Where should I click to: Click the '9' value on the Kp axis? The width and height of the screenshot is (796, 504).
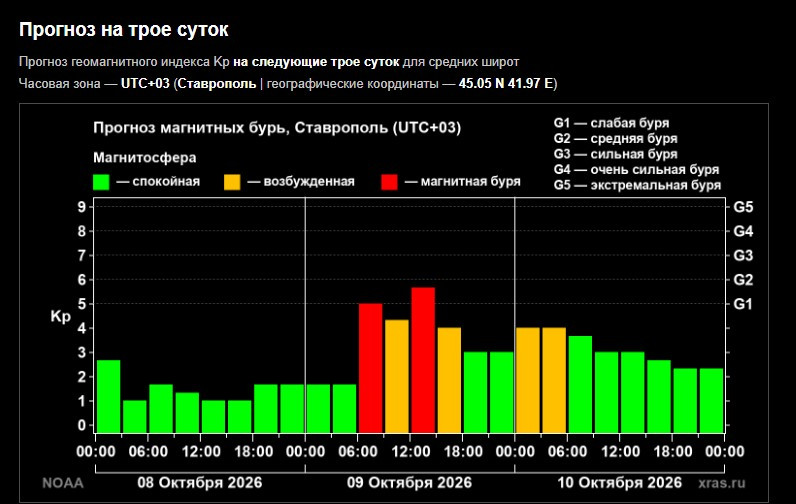(x=81, y=207)
